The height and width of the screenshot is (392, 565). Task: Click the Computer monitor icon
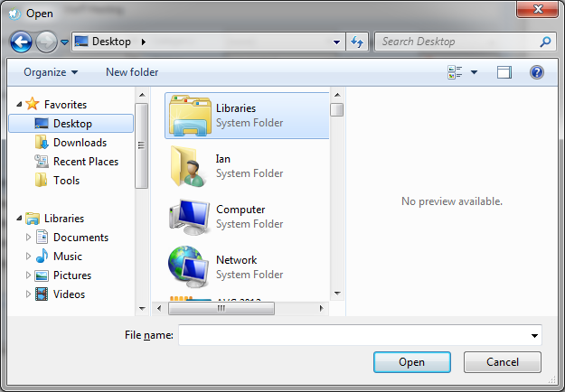click(189, 217)
